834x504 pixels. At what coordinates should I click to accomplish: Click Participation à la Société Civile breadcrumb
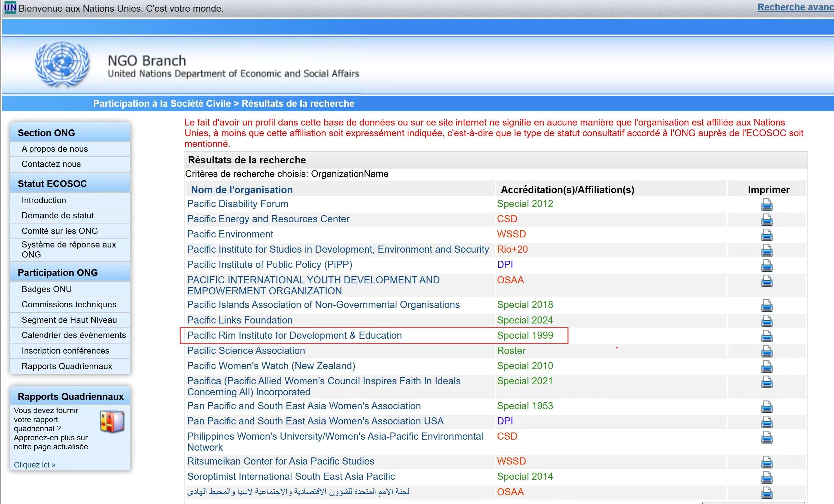pos(162,104)
